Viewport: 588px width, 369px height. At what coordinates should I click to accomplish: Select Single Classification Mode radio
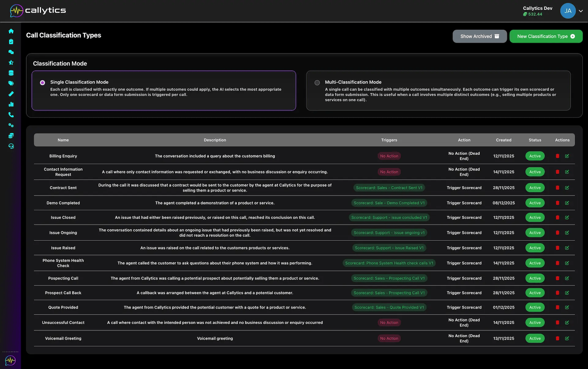pyautogui.click(x=42, y=82)
